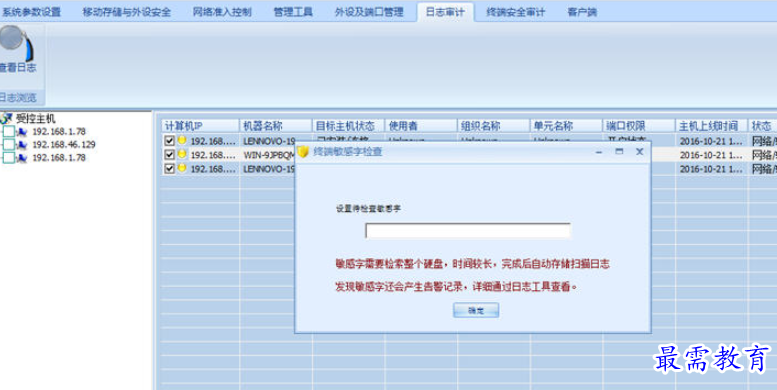Click the 受控主机 root node icon
Screen dimensions: 777x390
[x=6, y=118]
